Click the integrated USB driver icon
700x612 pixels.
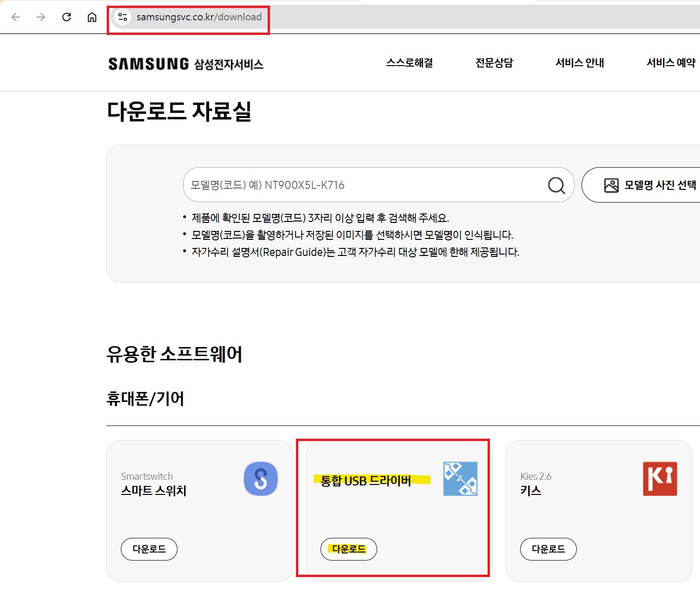(460, 479)
